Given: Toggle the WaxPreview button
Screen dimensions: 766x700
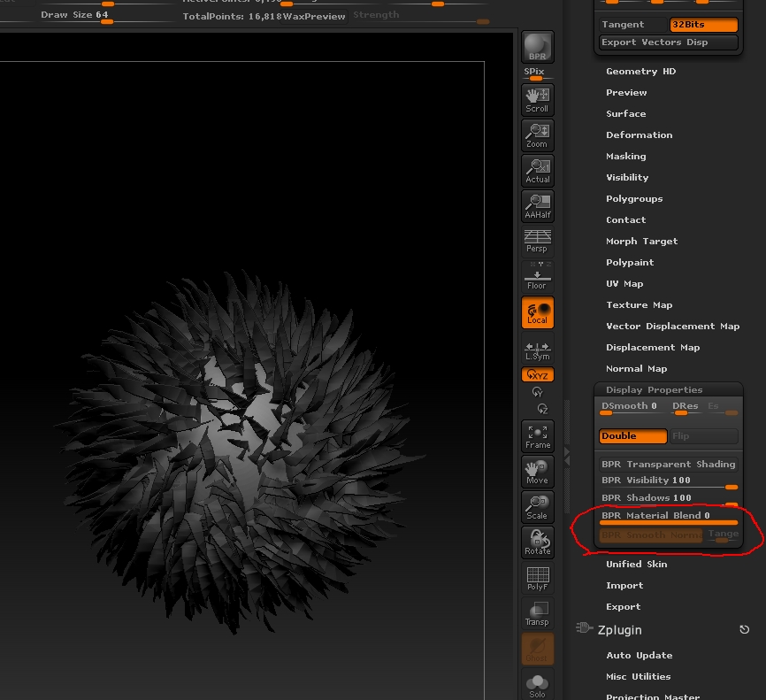Looking at the screenshot, I should tap(314, 16).
